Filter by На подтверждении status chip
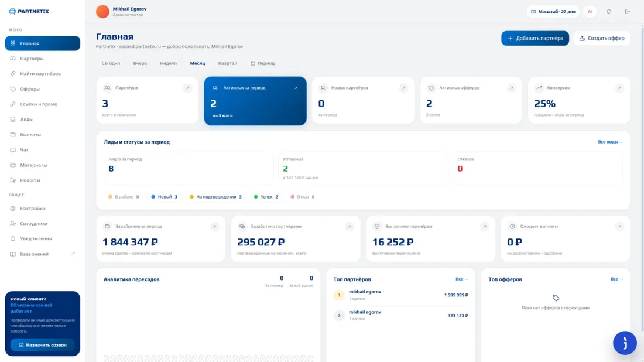The height and width of the screenshot is (362, 644). [x=215, y=197]
